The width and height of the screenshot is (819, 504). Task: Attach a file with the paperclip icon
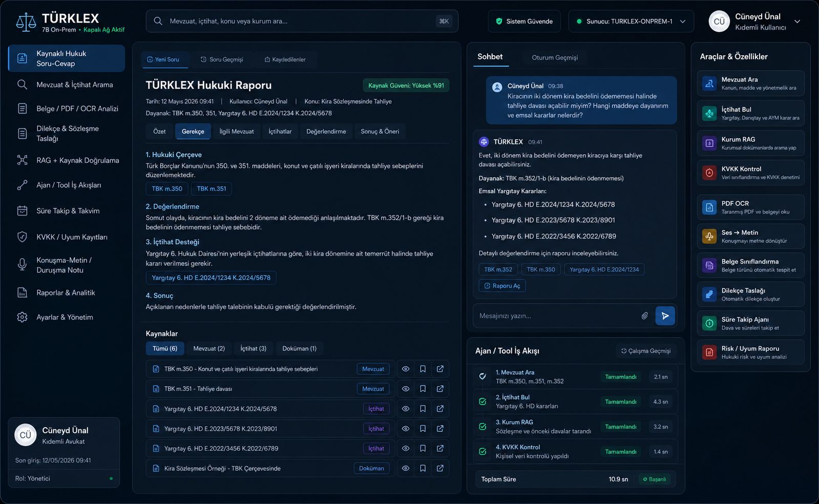coord(645,316)
